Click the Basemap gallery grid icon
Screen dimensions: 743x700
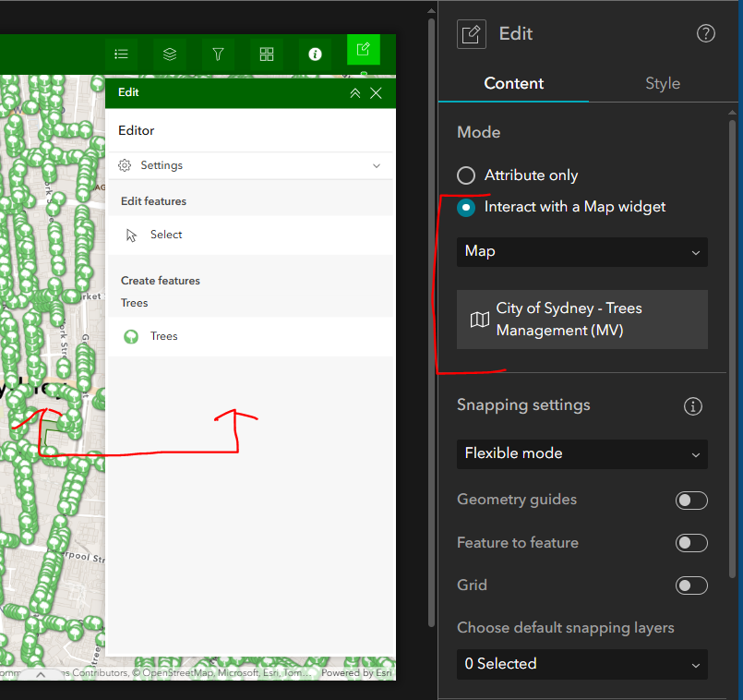point(267,54)
